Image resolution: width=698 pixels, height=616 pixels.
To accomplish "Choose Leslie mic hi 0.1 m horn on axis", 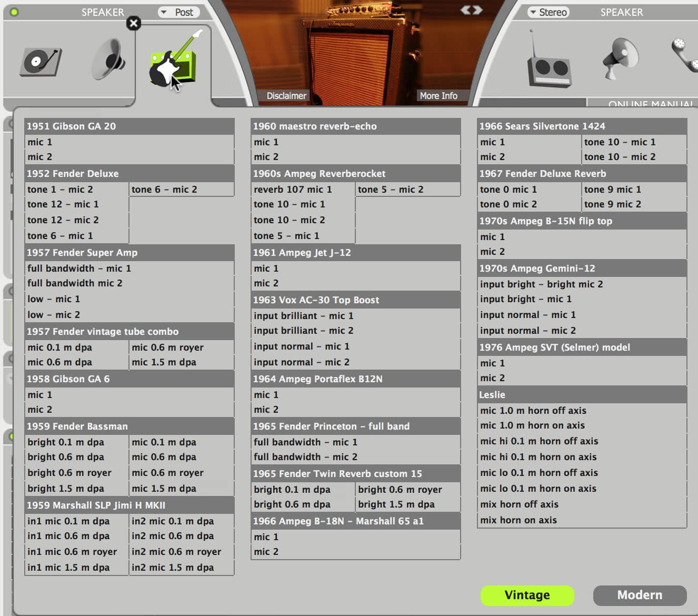I will (582, 457).
